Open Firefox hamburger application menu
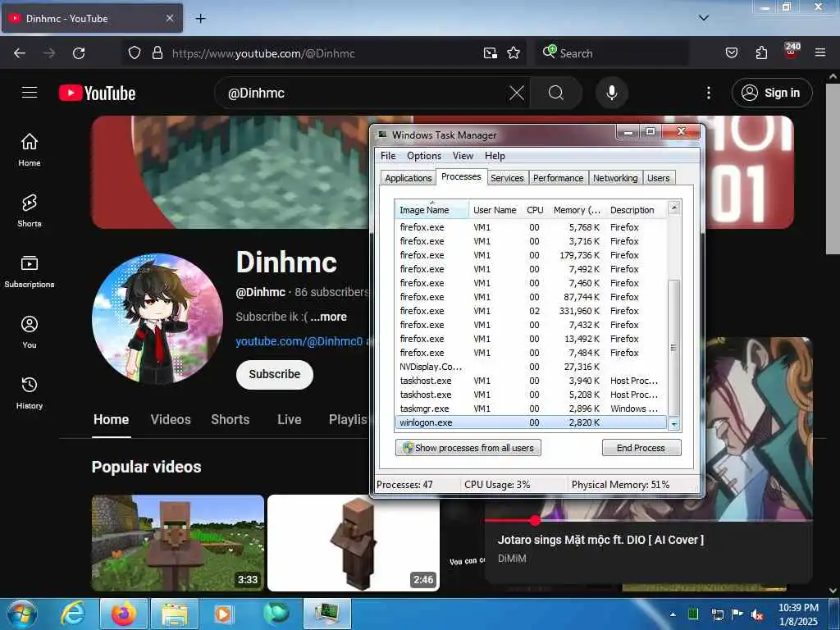This screenshot has height=630, width=840. point(820,53)
